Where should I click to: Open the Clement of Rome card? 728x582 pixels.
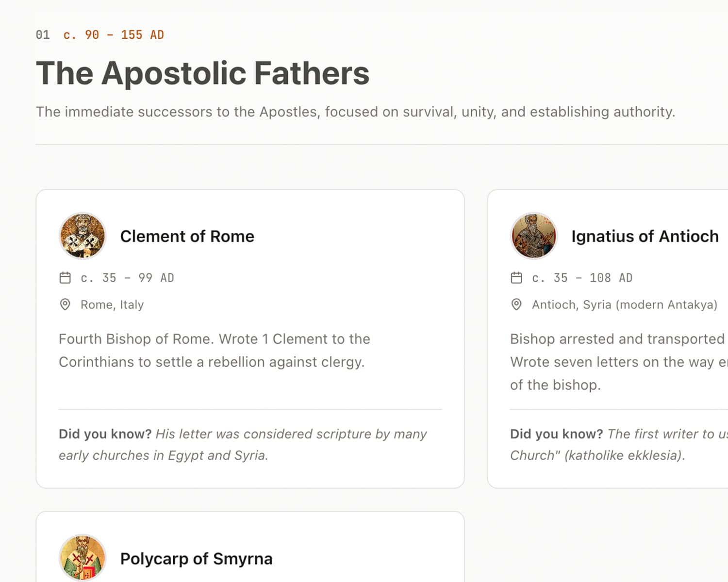(250, 338)
